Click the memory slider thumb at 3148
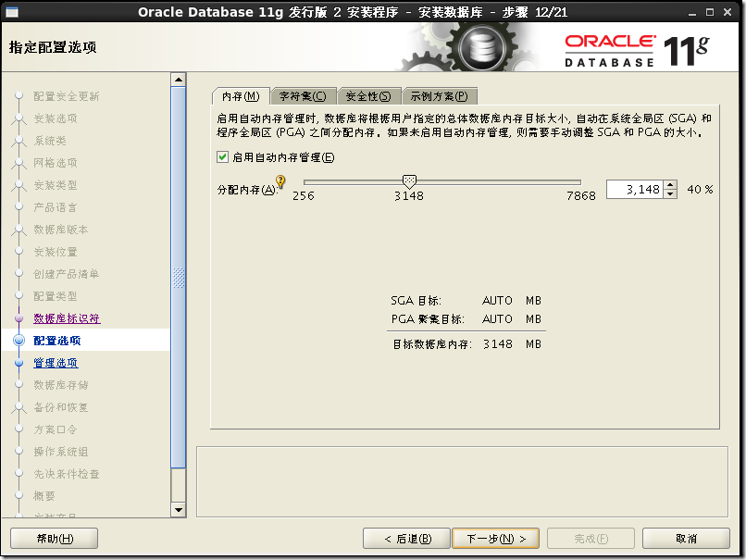Viewport: 746px width, 560px height. [409, 180]
